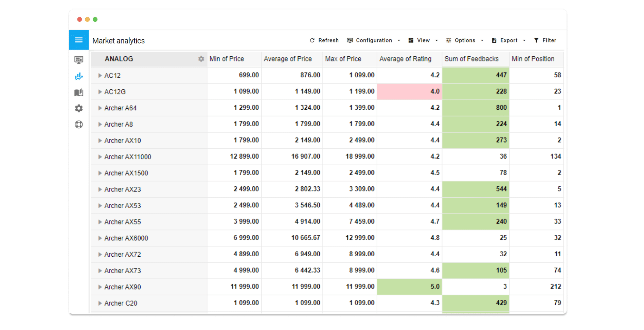The image size is (644, 330).
Task: Click the ANALOG column settings gear
Action: click(201, 59)
